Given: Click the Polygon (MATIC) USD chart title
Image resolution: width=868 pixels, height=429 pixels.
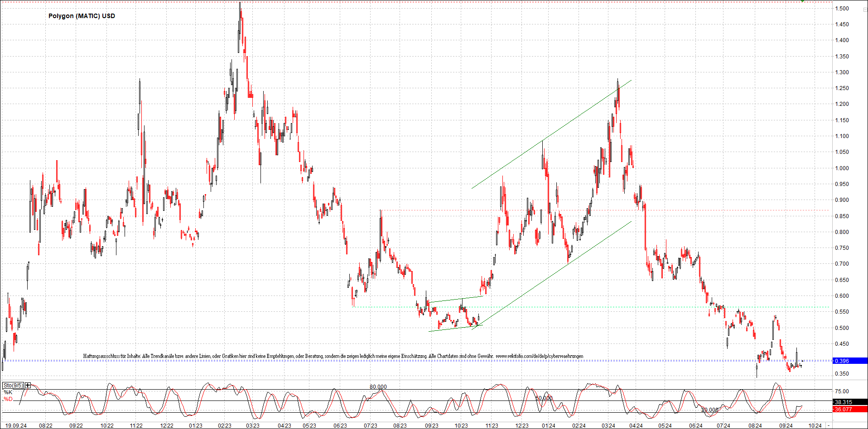Looking at the screenshot, I should 82,16.
